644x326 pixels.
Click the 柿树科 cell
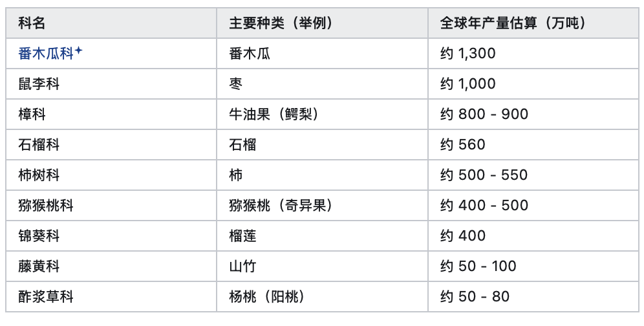coord(111,175)
